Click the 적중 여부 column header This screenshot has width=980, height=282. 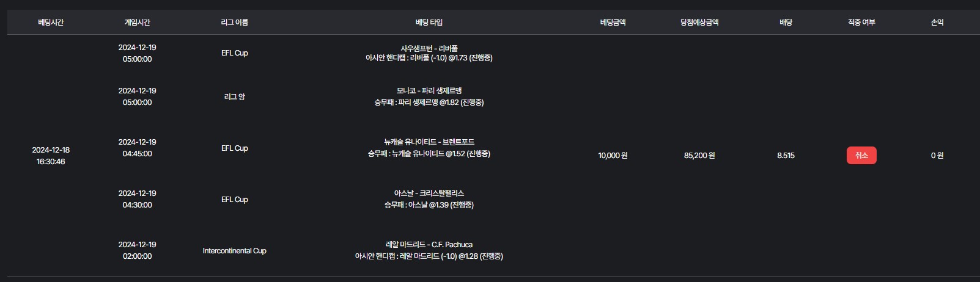861,23
